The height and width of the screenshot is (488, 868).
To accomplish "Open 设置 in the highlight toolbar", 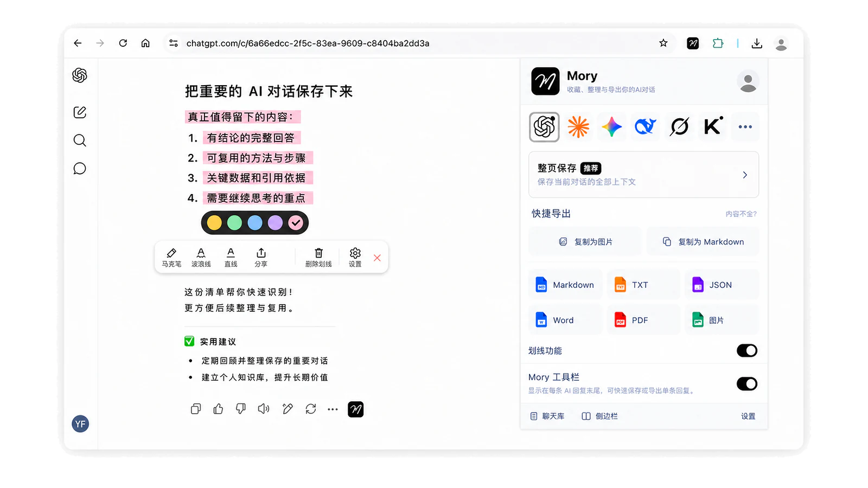I will [x=355, y=258].
